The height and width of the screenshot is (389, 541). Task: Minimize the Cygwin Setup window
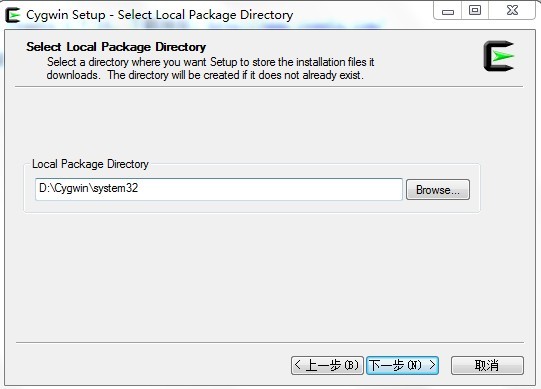pyautogui.click(x=448, y=11)
